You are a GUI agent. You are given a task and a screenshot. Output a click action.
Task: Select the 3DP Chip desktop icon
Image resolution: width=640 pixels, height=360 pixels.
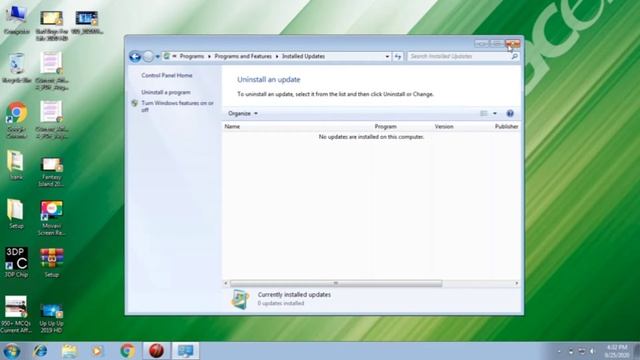[16, 262]
